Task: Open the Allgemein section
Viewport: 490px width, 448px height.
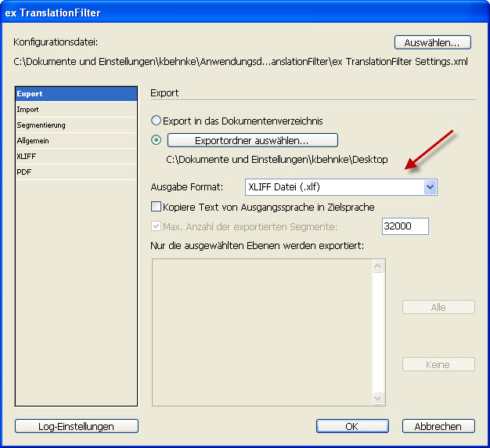Action: [x=76, y=141]
